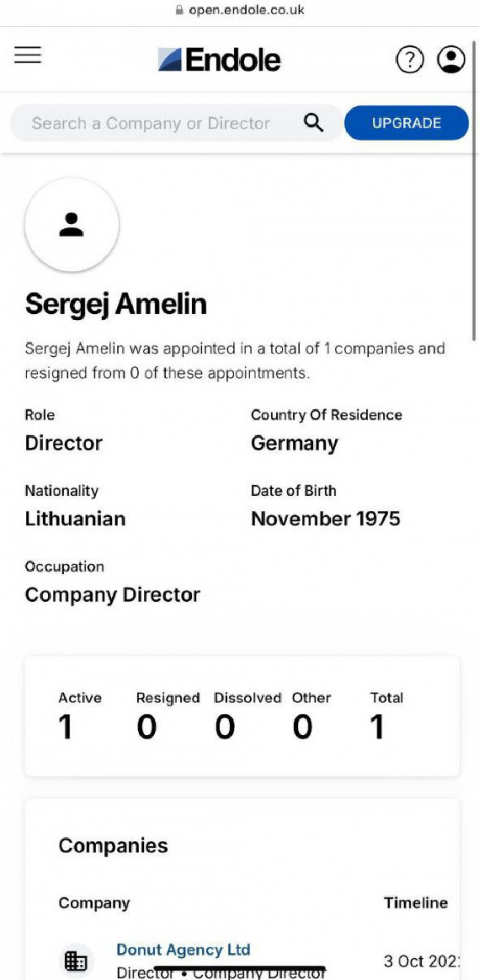Open the help question mark icon

[409, 60]
